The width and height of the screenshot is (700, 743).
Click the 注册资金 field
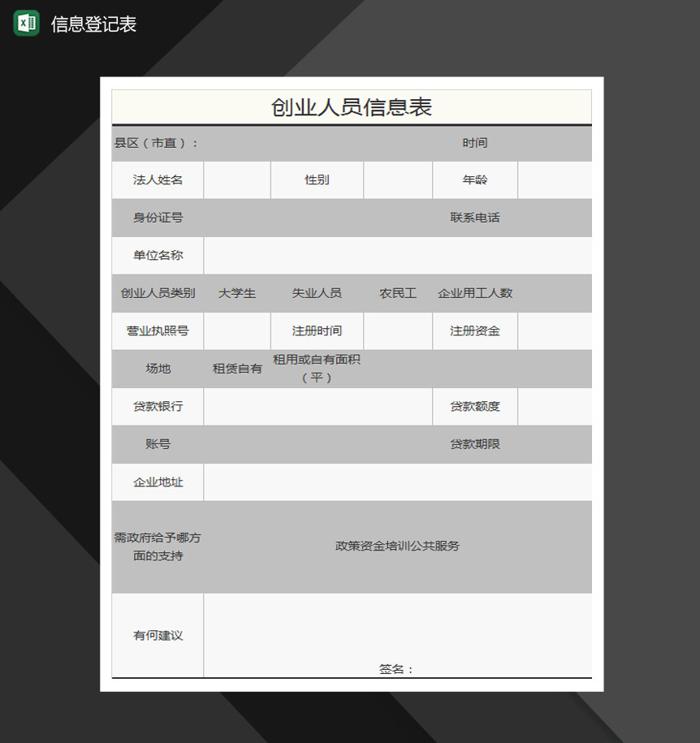(475, 331)
